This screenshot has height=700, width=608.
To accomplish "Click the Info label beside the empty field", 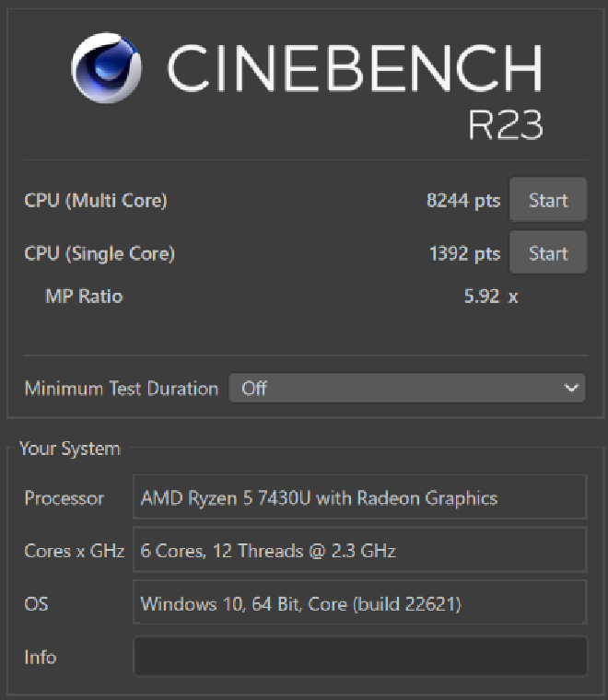I will click(41, 657).
